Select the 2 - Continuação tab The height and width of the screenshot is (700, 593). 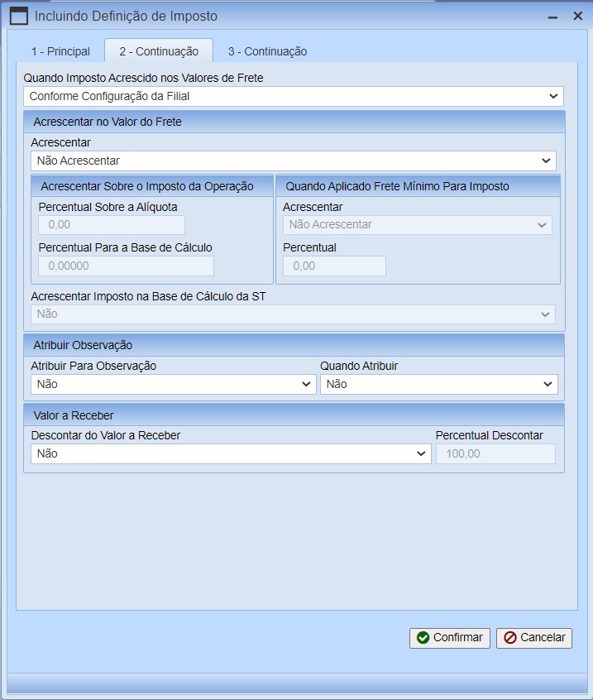click(x=158, y=51)
